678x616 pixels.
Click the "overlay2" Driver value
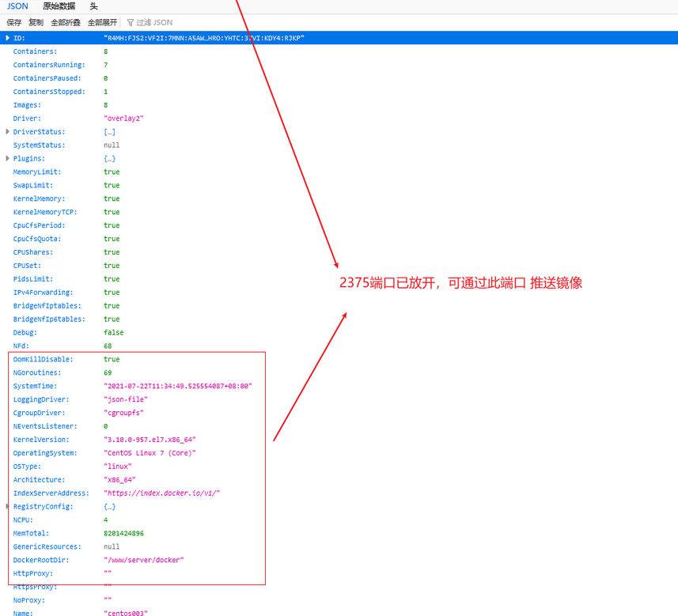point(123,119)
